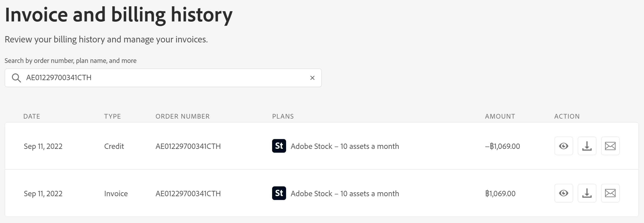
Task: Clear the search field with X
Action: click(312, 78)
